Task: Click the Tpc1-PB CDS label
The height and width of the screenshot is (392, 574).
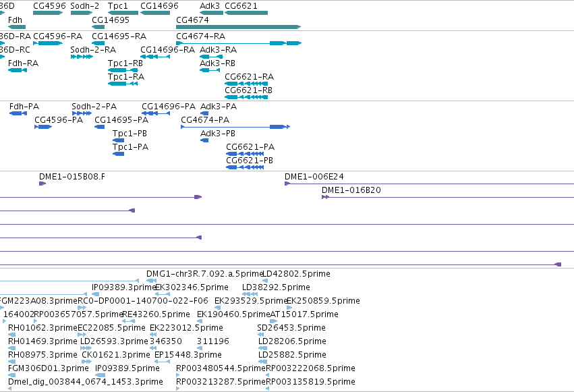Action: [x=130, y=134]
